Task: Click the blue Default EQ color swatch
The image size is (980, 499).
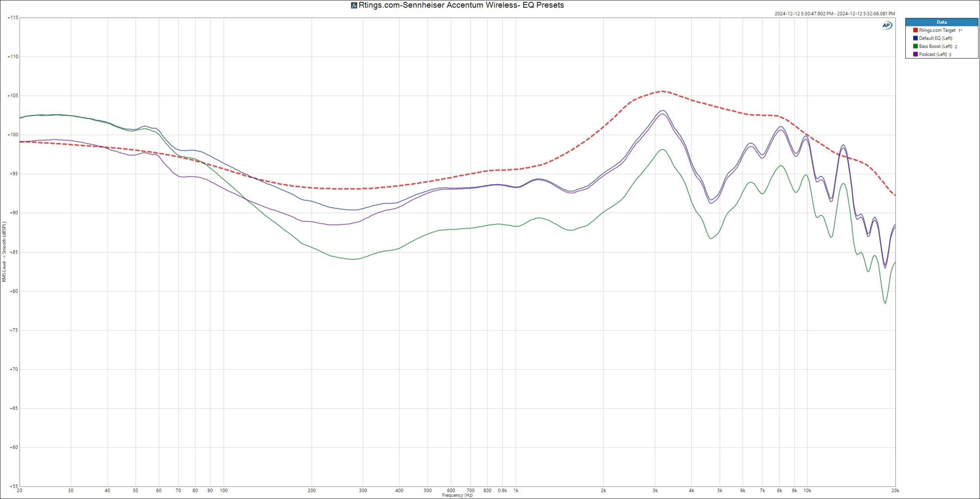Action: click(x=915, y=38)
